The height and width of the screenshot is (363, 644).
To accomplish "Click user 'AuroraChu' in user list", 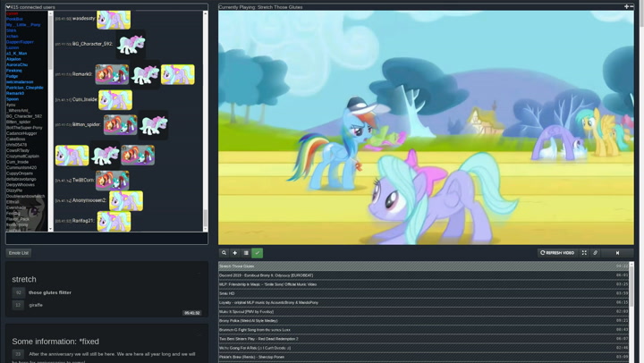I will (x=17, y=65).
